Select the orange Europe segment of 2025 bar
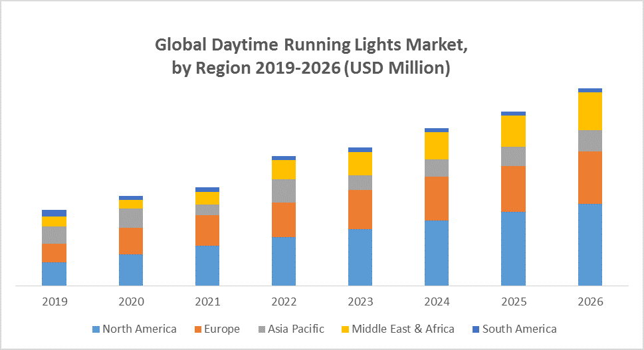 513,189
